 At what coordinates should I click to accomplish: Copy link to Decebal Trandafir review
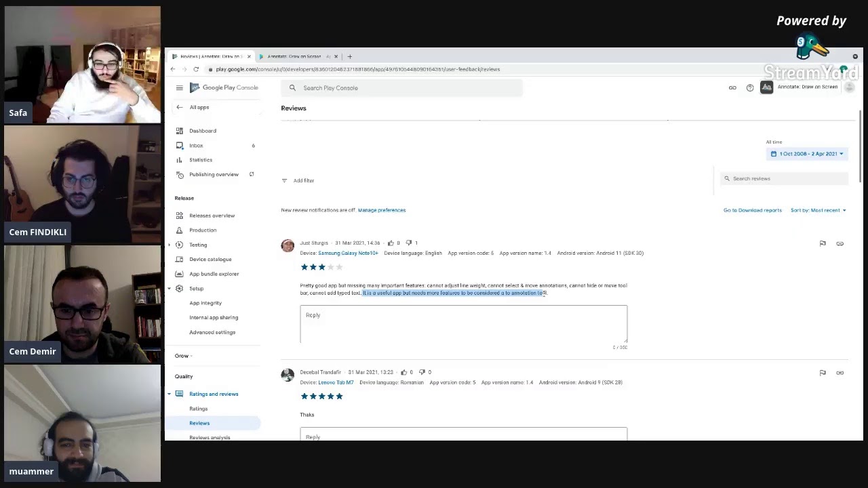click(x=840, y=373)
